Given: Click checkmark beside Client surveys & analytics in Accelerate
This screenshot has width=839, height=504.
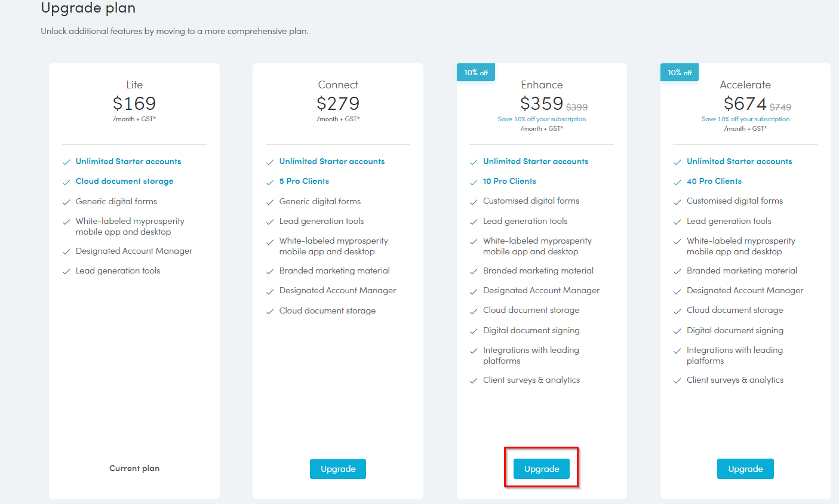Looking at the screenshot, I should pos(677,381).
